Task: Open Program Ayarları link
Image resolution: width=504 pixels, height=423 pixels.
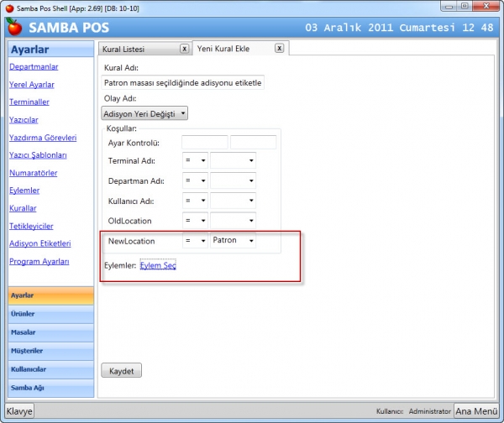Action: pyautogui.click(x=39, y=262)
